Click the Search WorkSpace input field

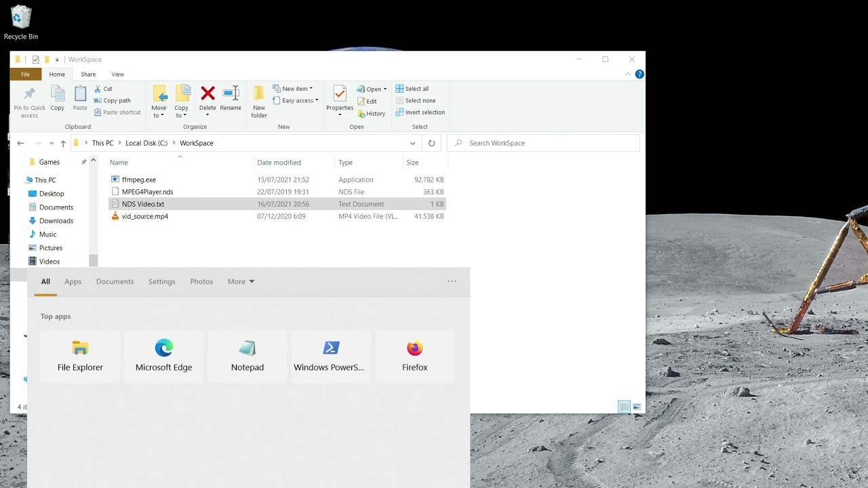pos(544,143)
